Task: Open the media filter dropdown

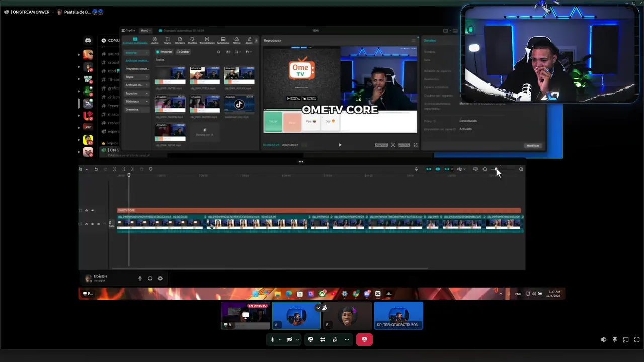Action: (x=248, y=52)
